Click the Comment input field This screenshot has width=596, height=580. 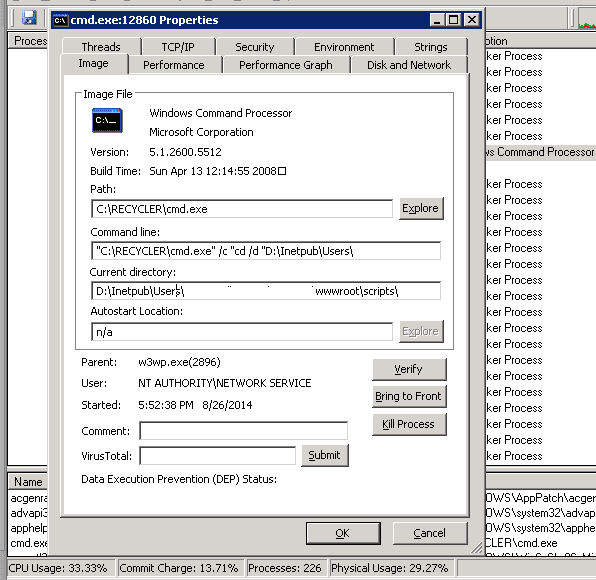click(x=243, y=431)
